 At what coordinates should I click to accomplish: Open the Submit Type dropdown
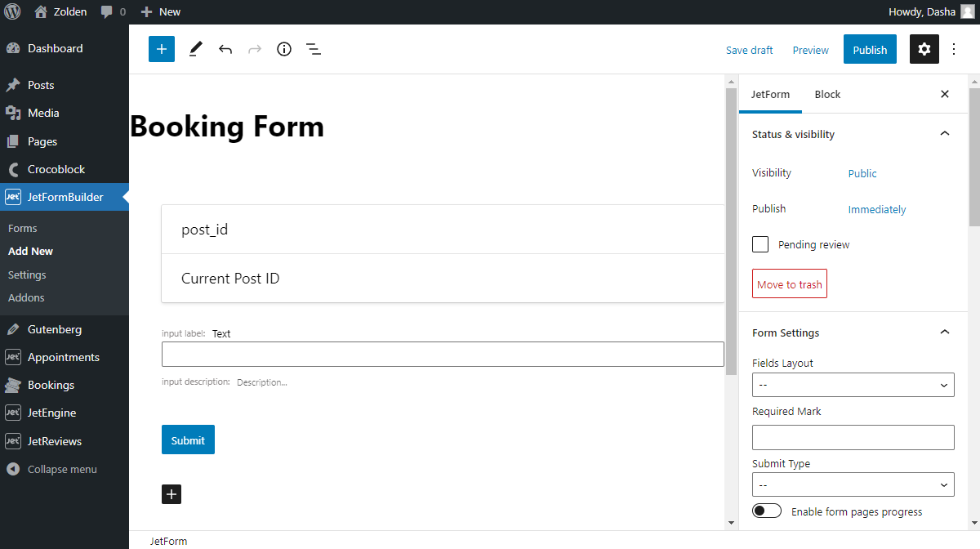[853, 484]
